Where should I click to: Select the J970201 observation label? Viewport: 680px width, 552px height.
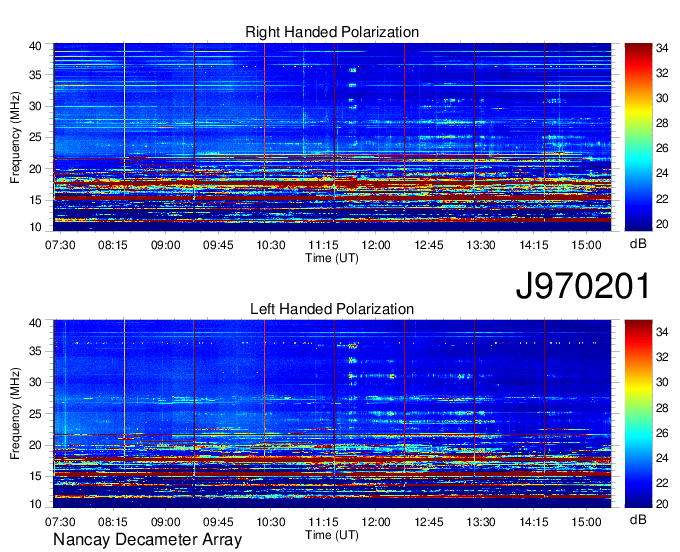tap(583, 286)
